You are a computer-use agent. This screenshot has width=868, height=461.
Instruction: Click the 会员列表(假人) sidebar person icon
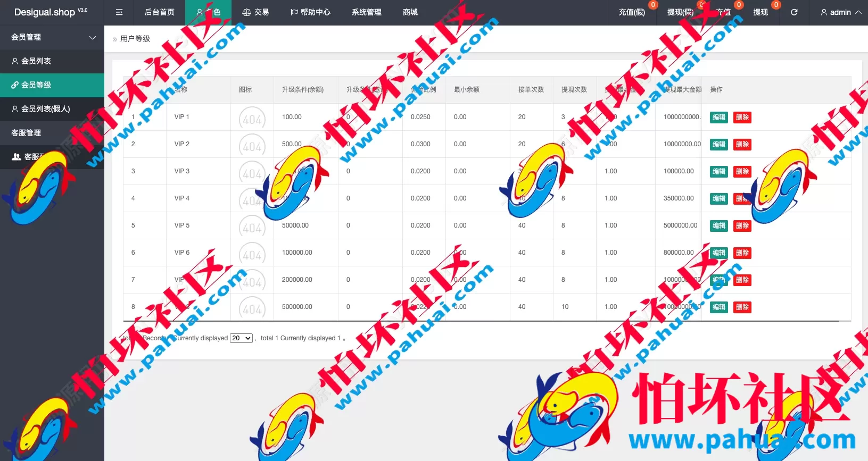(15, 109)
